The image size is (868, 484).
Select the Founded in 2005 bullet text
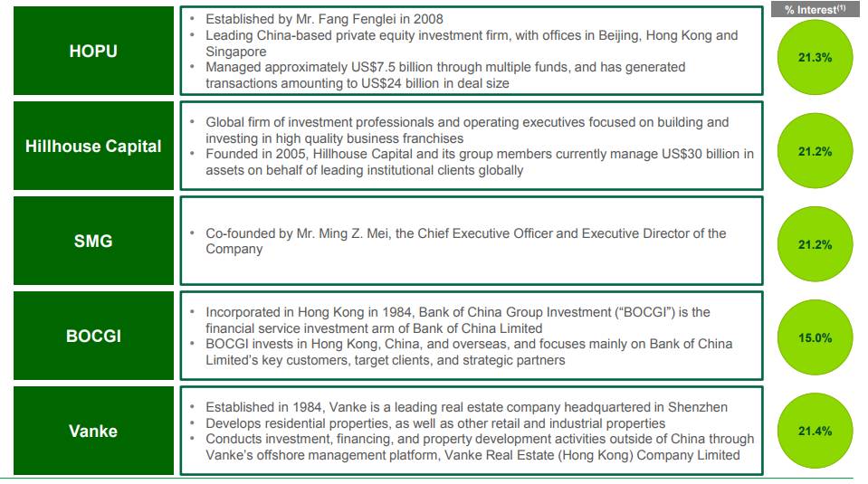tap(479, 162)
